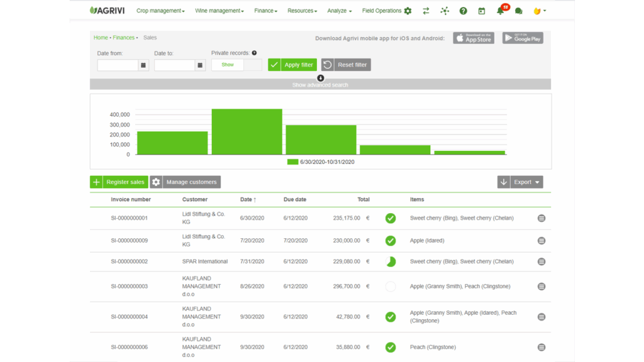The height and width of the screenshot is (362, 644).
Task: Click the help question mark icon
Action: pyautogui.click(x=464, y=11)
